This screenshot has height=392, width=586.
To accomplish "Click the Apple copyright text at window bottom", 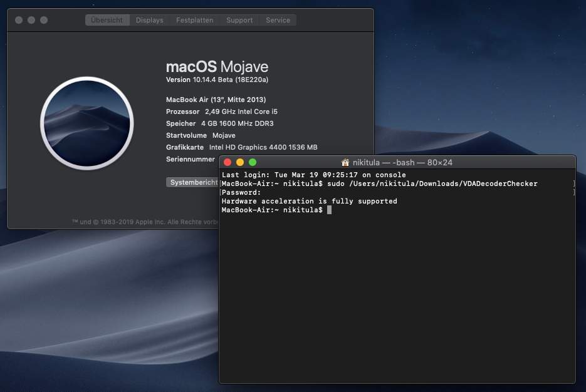I will click(x=145, y=222).
